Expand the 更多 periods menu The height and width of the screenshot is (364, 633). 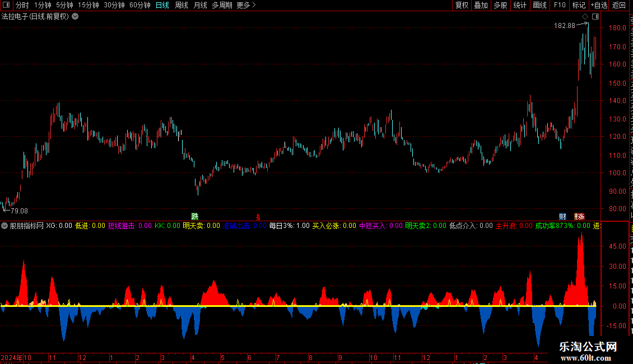point(246,5)
